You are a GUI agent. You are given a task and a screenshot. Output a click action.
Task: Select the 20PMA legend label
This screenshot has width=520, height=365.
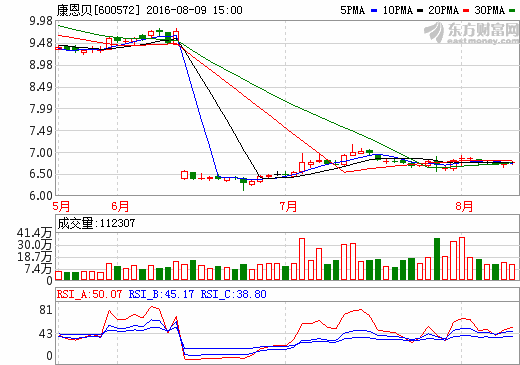coord(444,10)
